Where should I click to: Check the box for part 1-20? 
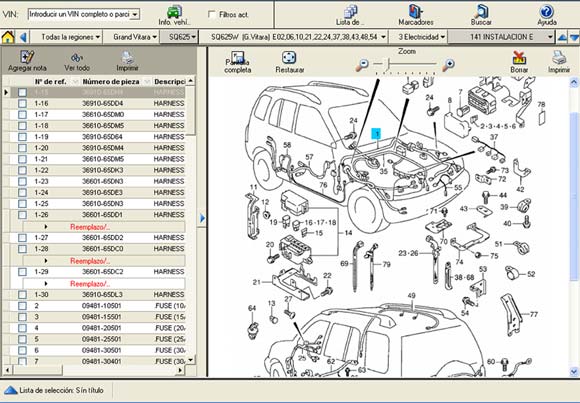[23, 148]
